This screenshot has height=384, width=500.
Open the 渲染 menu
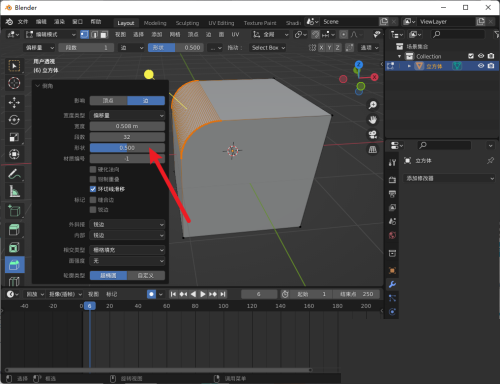[59, 22]
